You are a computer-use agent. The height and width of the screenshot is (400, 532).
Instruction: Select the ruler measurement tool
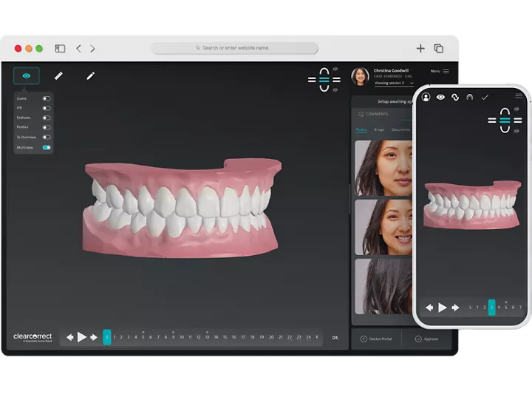click(58, 75)
